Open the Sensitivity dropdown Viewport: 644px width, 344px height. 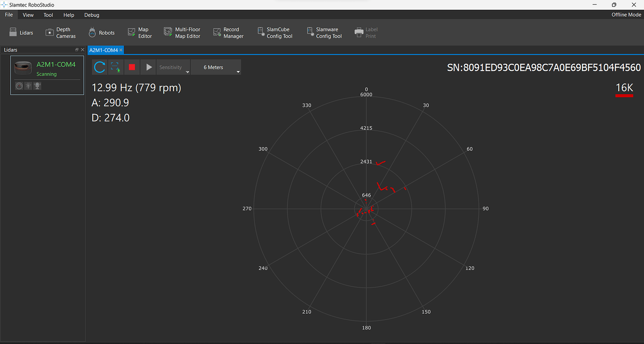click(173, 67)
